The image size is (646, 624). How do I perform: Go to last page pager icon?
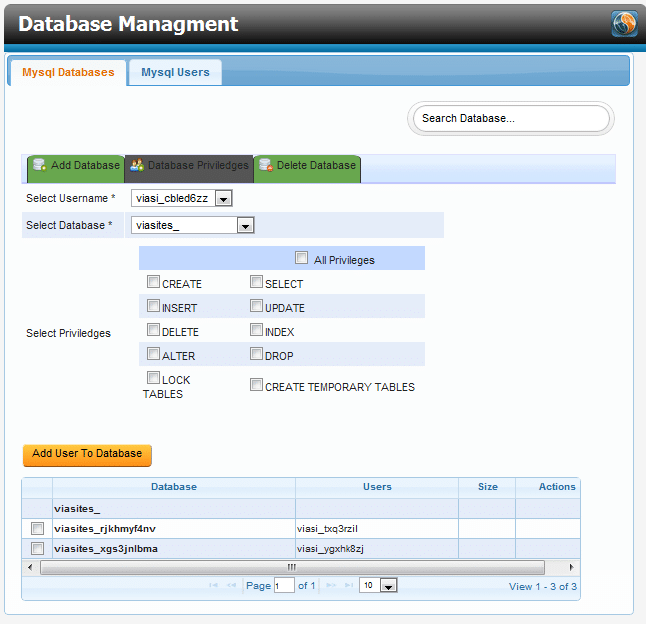348,586
